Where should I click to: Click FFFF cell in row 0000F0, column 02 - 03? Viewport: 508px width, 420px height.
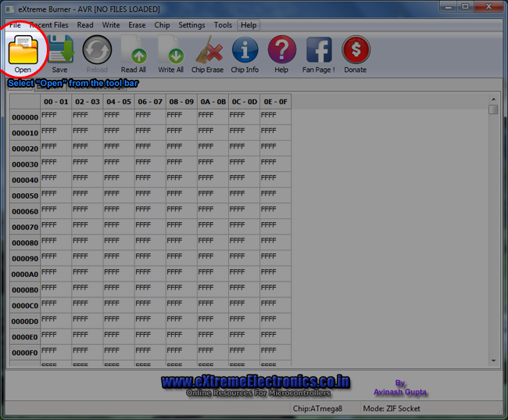click(88, 353)
